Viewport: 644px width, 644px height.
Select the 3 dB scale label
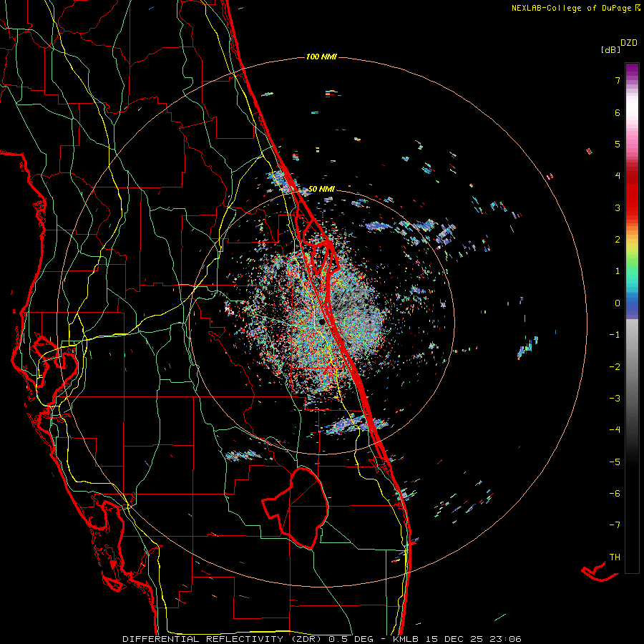[618, 208]
